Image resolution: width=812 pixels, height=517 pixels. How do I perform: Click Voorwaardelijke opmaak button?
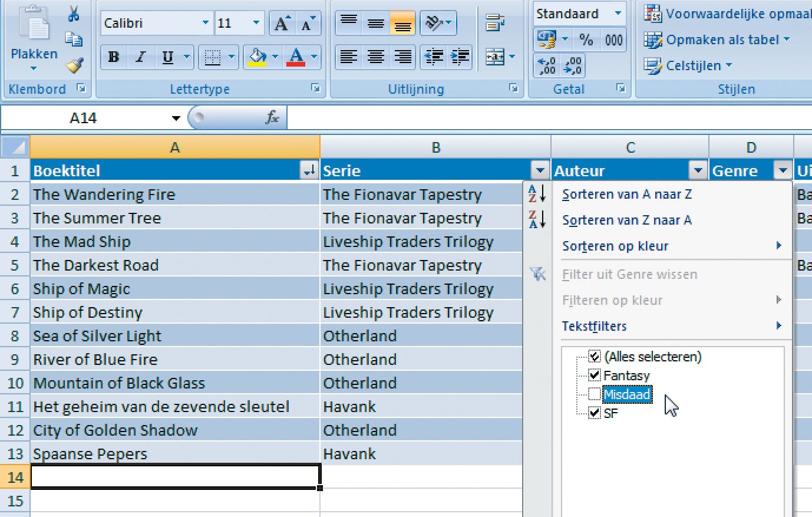[x=727, y=13]
